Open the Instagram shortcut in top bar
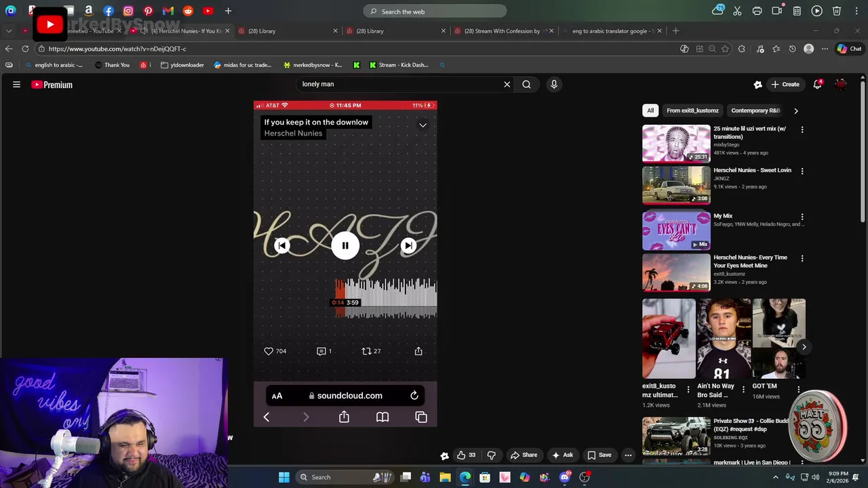868x488 pixels. 128,11
